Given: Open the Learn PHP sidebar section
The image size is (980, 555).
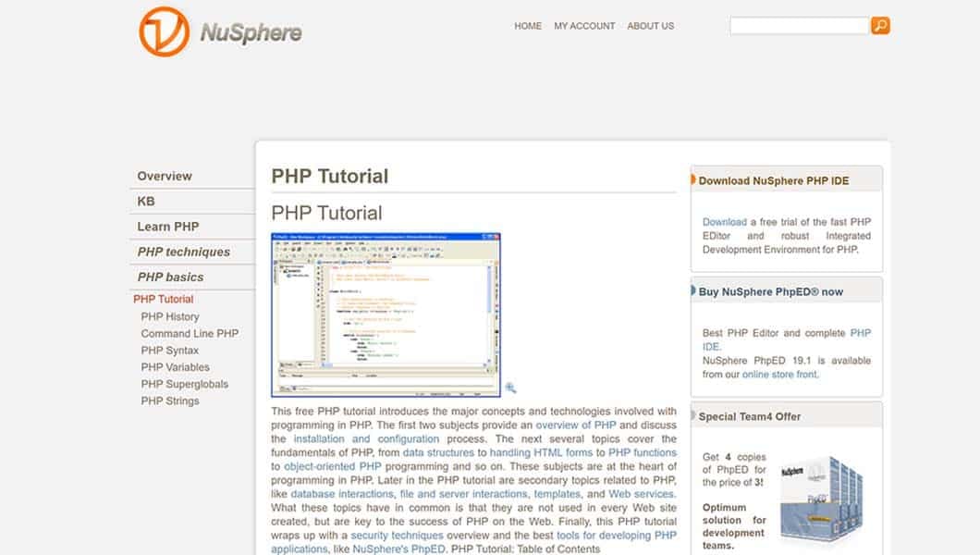Looking at the screenshot, I should point(168,227).
